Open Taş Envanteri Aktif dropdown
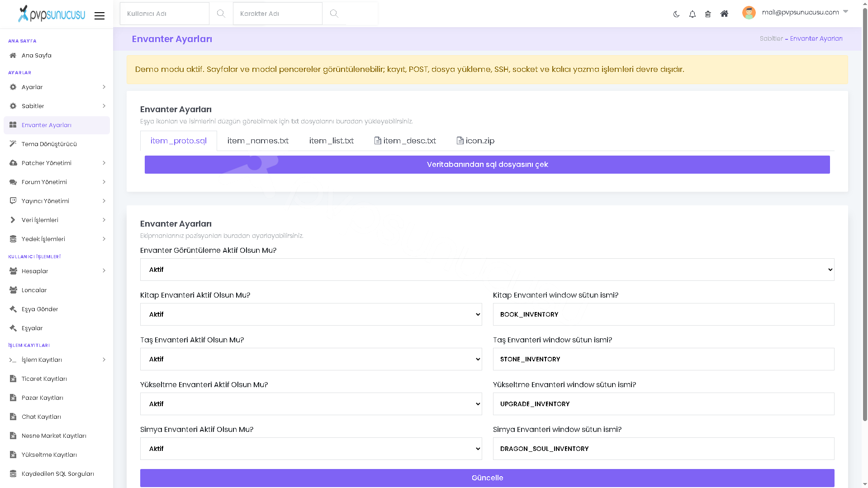Image resolution: width=868 pixels, height=488 pixels. click(311, 359)
